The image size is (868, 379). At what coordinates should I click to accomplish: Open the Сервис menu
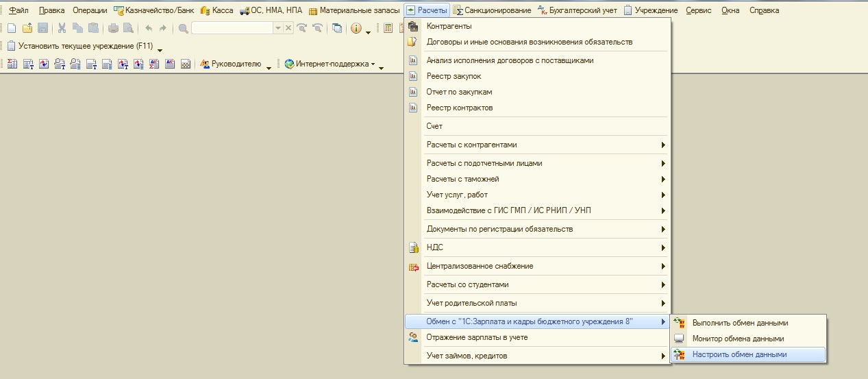(698, 10)
